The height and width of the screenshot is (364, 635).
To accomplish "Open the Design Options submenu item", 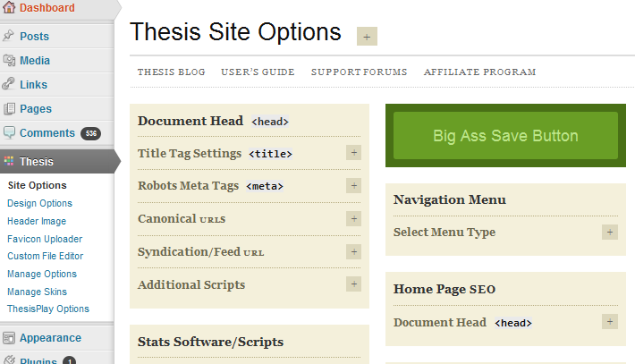I will [x=39, y=203].
